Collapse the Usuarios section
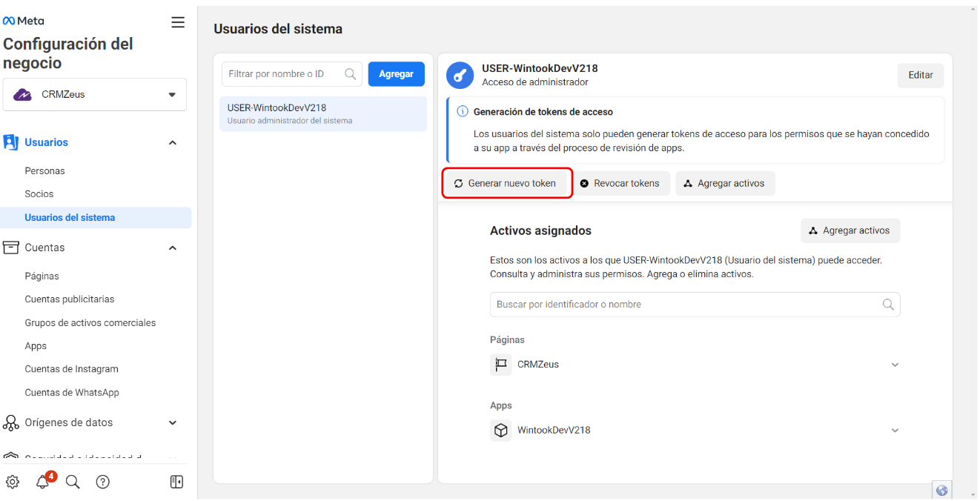Screen dimensions: 980x501 pyautogui.click(x=173, y=142)
